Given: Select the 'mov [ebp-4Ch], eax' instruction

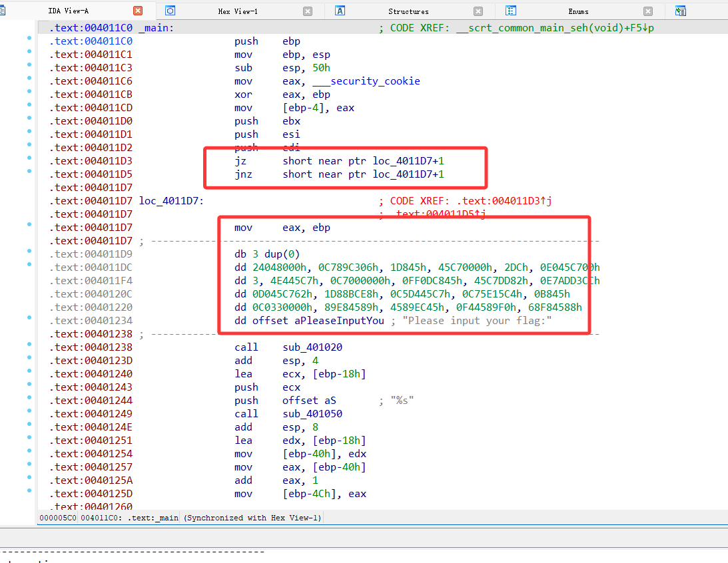Looking at the screenshot, I should pyautogui.click(x=300, y=494).
